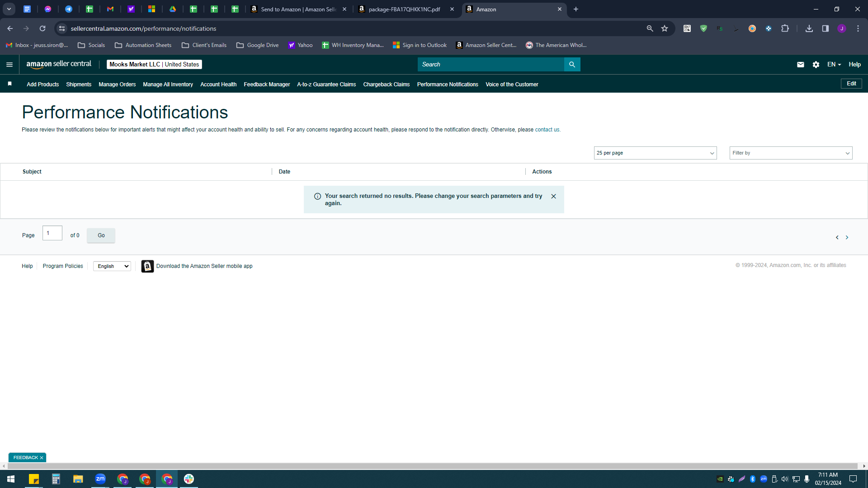Close the FEEDBACK tab
The image size is (868, 488).
[42, 458]
